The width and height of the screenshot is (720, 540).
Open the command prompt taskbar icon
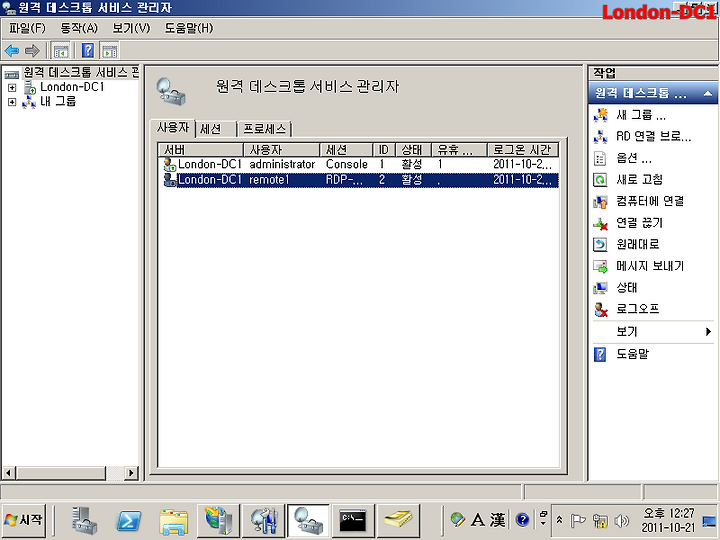(353, 521)
